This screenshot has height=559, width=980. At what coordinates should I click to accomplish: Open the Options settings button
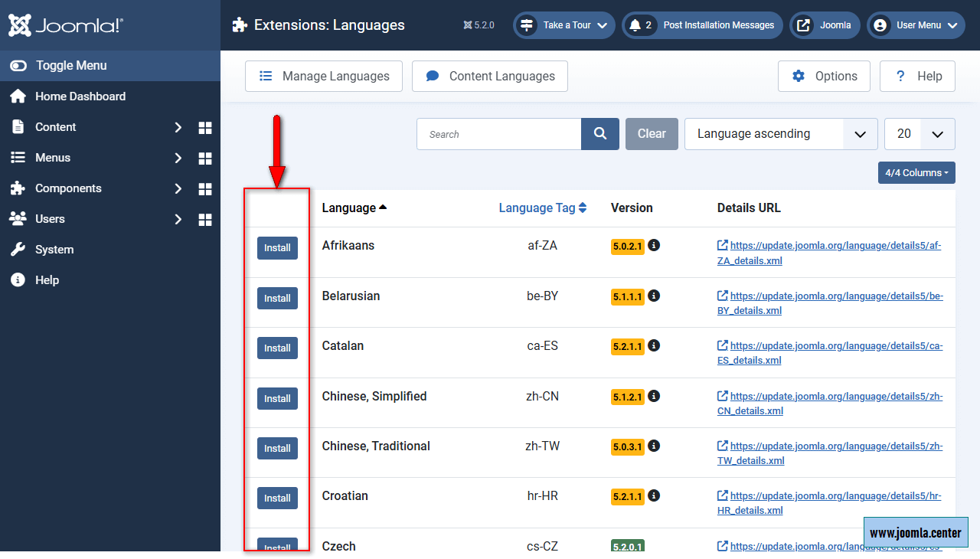click(x=824, y=77)
